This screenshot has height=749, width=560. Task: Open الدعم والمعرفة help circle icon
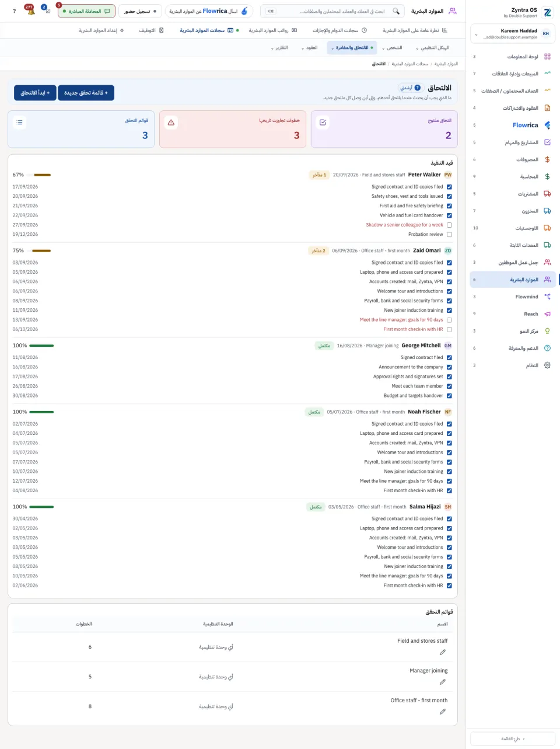pyautogui.click(x=547, y=348)
